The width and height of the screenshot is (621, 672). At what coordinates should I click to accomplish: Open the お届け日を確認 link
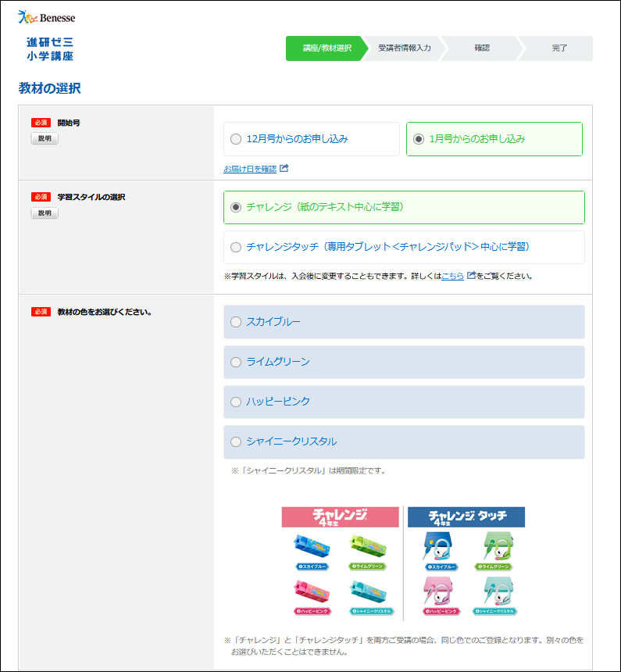(250, 169)
